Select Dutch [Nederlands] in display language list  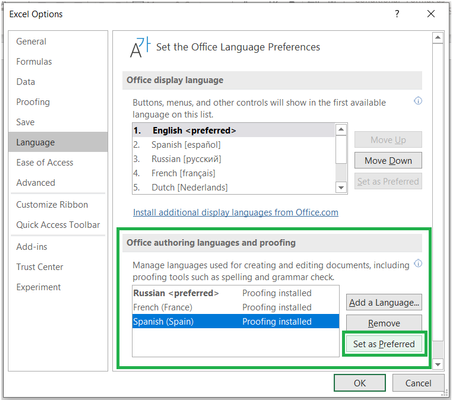(x=234, y=187)
